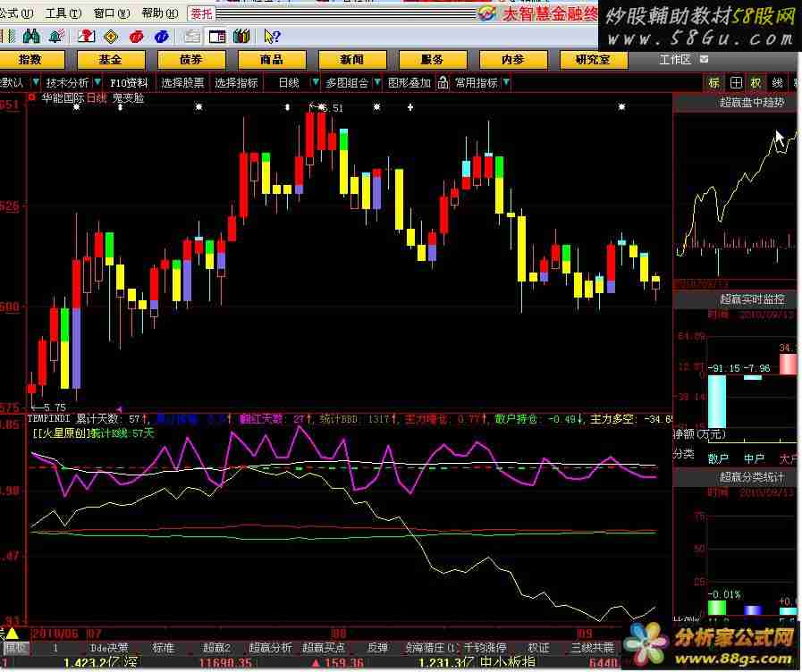Select the 超赢分析 indicator tab
The height and width of the screenshot is (672, 802).
coord(270,648)
